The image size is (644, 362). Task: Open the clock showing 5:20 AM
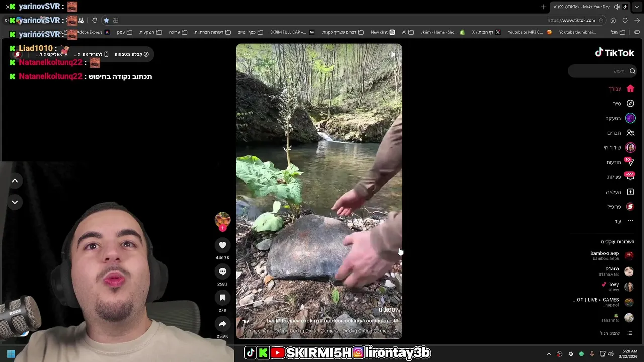point(629,354)
